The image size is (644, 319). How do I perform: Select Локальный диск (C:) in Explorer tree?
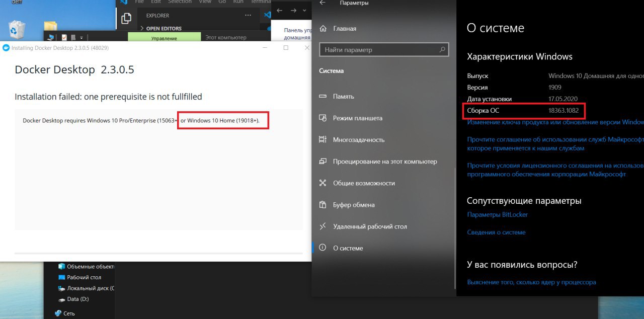coord(86,288)
